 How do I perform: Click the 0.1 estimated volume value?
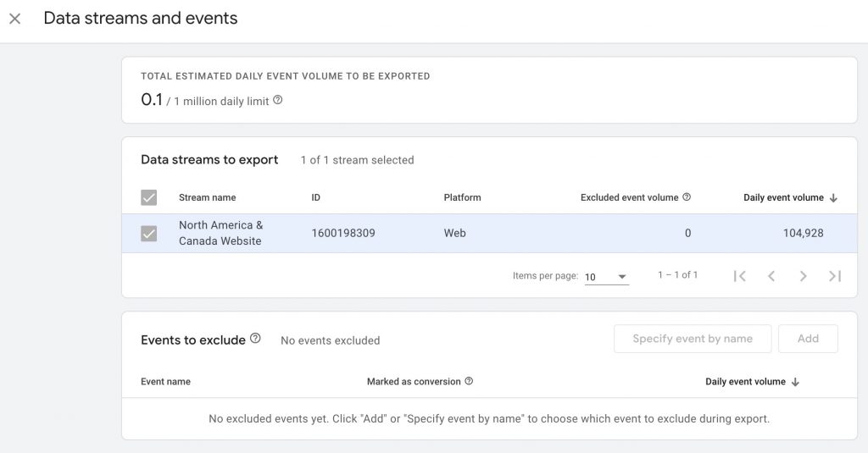click(x=152, y=100)
